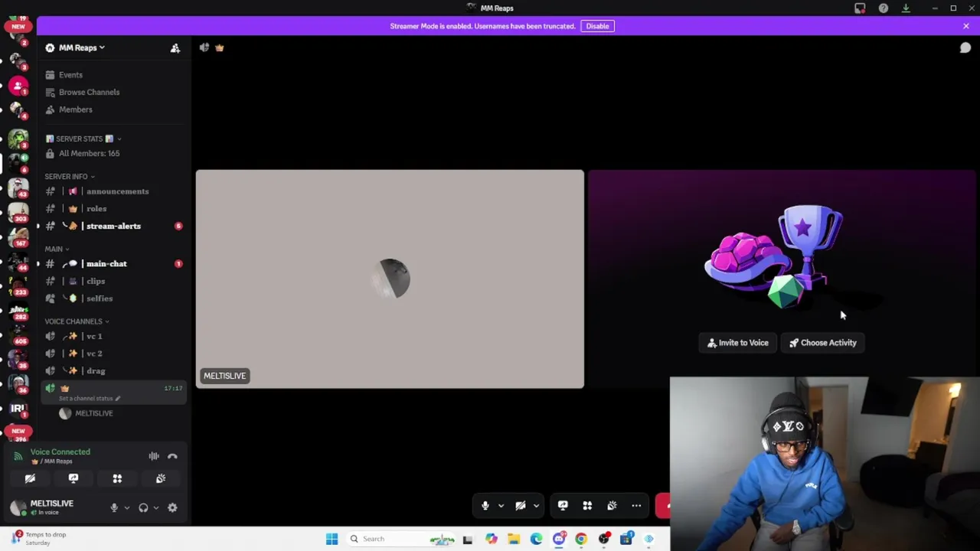Viewport: 980px width, 551px height.
Task: Click Choose Activity button
Action: [823, 343]
